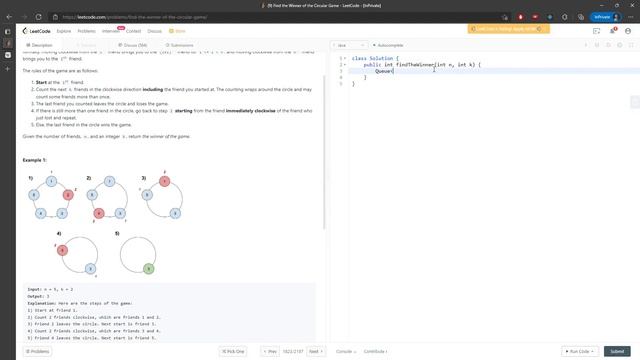Open the notifications bell
The width and height of the screenshot is (640, 360).
coord(612,31)
